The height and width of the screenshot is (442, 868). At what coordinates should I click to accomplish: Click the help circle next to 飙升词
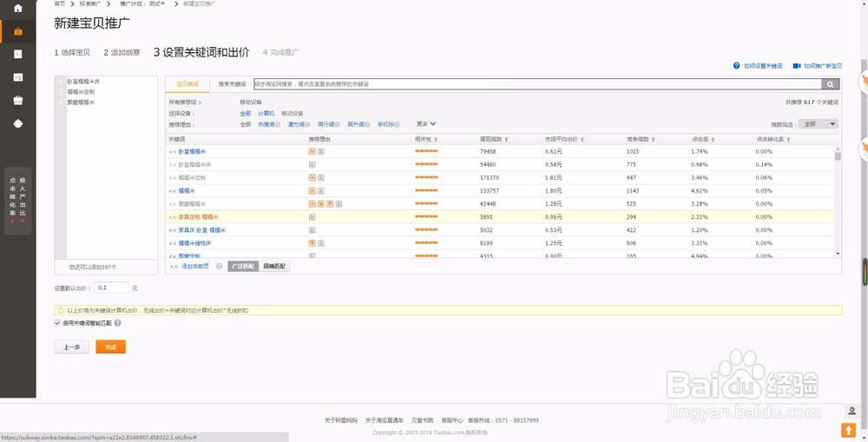(x=367, y=125)
